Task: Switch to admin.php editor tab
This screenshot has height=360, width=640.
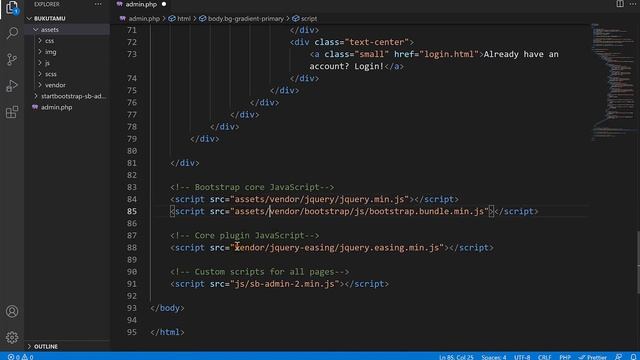Action: tap(141, 4)
